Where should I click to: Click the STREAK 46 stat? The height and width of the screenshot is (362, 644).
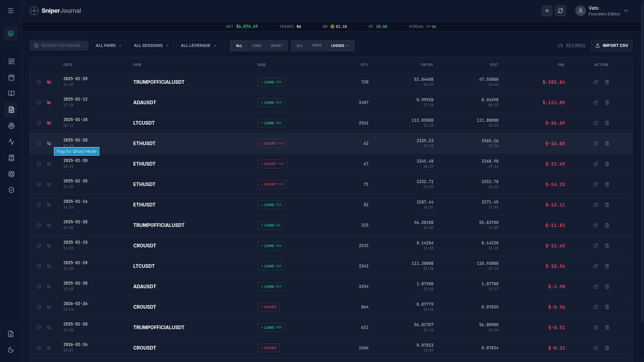[422, 26]
